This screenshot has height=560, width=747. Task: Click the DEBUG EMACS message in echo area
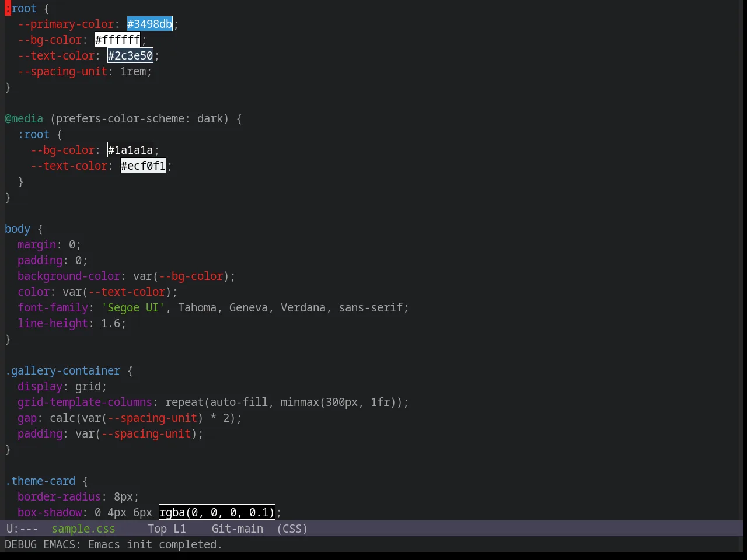coord(113,544)
